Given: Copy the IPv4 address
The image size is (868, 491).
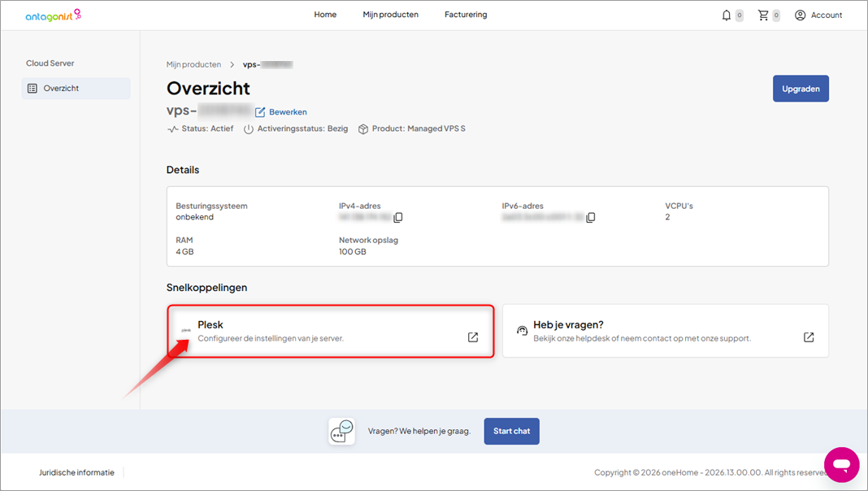Looking at the screenshot, I should tap(398, 218).
